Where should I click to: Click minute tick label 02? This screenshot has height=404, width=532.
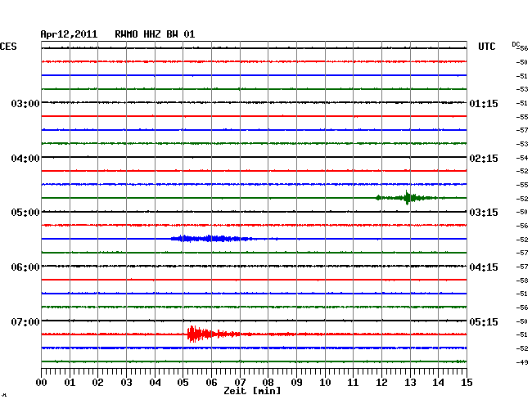(x=97, y=383)
